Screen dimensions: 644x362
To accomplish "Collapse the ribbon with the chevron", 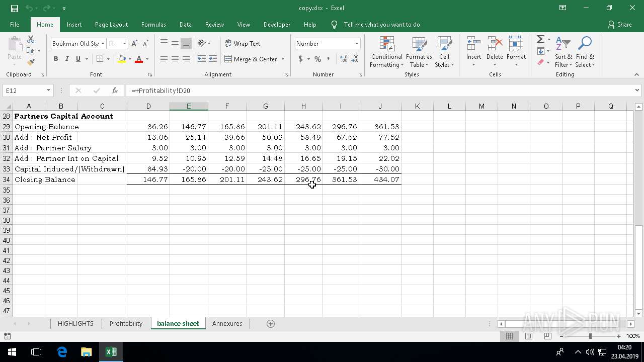I will 636,74.
